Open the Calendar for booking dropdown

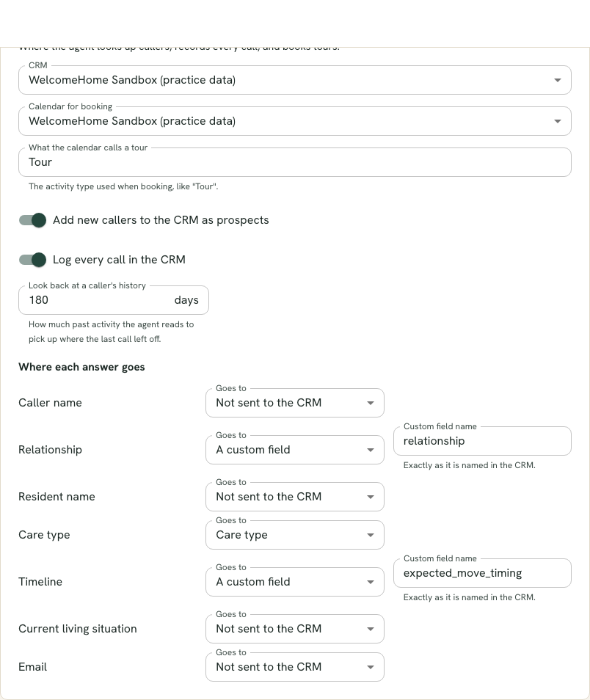click(295, 121)
